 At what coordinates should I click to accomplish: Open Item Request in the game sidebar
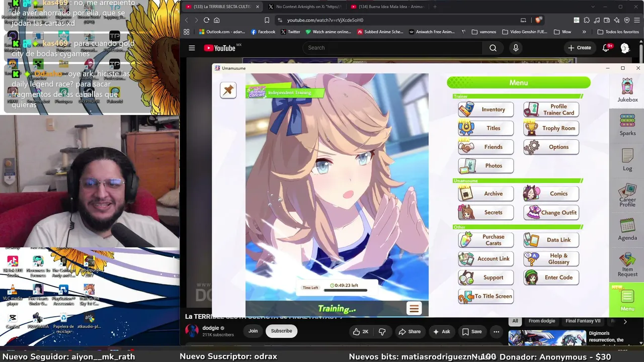pos(627,264)
